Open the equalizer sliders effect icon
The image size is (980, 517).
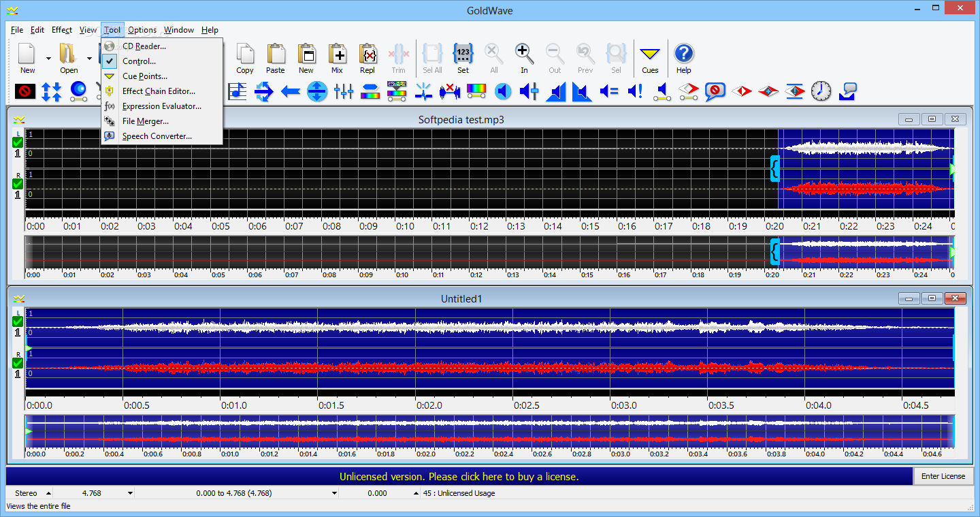[344, 91]
